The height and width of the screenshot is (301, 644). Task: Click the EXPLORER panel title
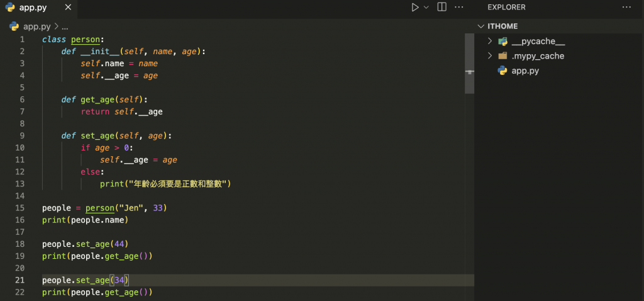tap(506, 8)
